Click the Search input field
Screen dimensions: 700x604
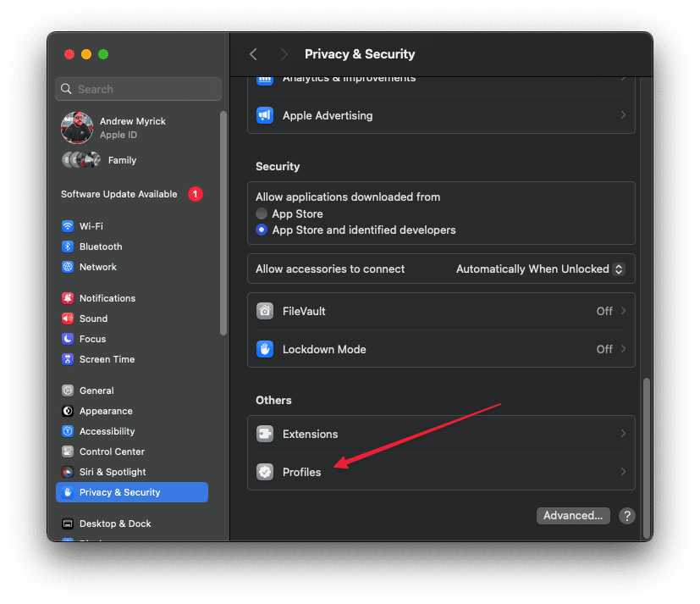pyautogui.click(x=139, y=89)
